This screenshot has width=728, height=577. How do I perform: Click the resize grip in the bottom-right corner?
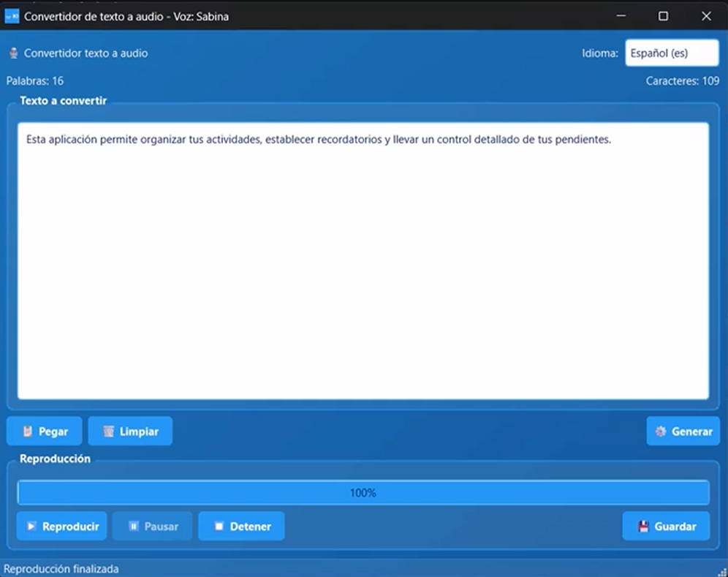click(x=722, y=571)
